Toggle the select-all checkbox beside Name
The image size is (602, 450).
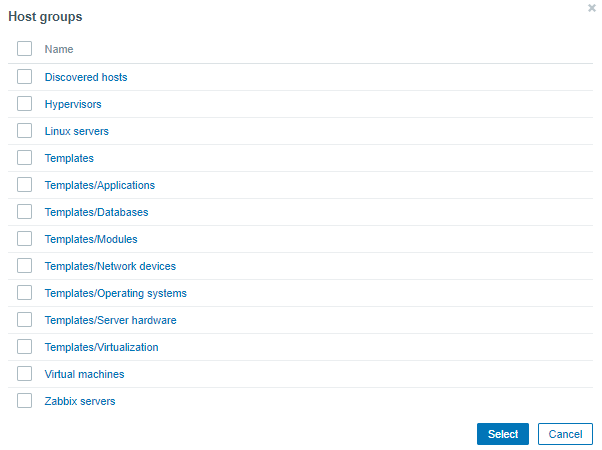(25, 49)
